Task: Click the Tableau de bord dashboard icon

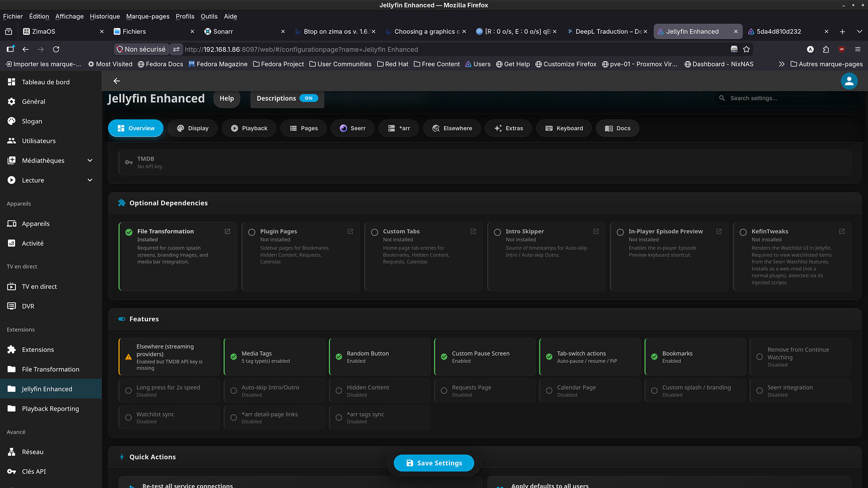Action: pyautogui.click(x=12, y=82)
